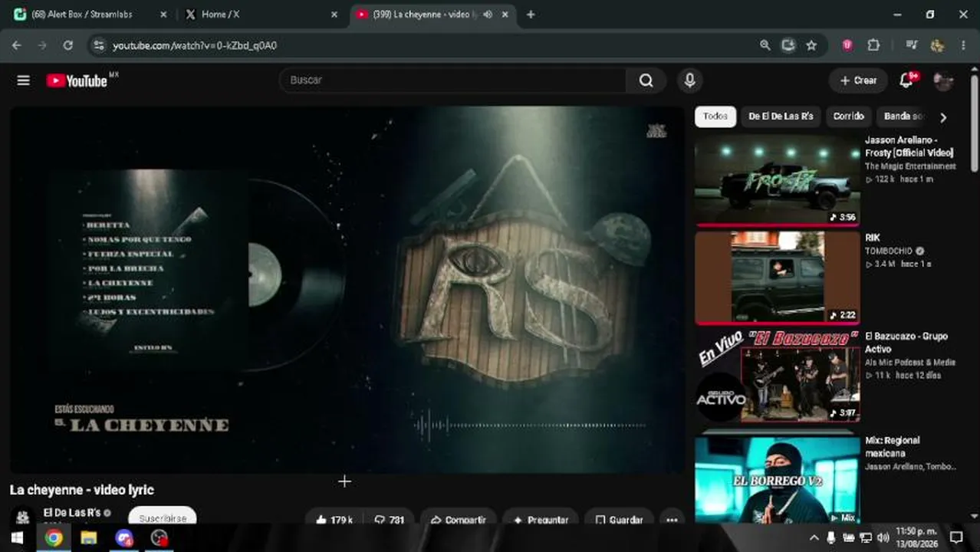Close the Home / X tab
Image resolution: width=980 pixels, height=552 pixels.
click(x=334, y=15)
